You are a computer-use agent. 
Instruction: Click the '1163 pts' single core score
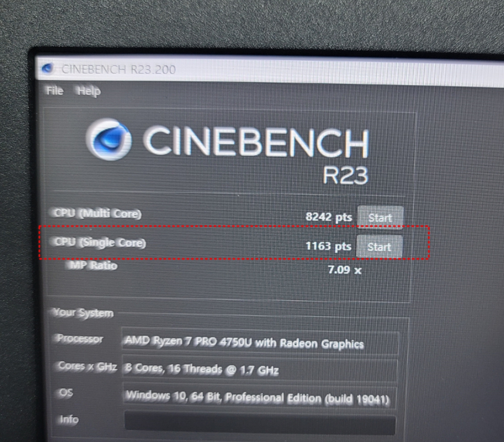point(328,246)
